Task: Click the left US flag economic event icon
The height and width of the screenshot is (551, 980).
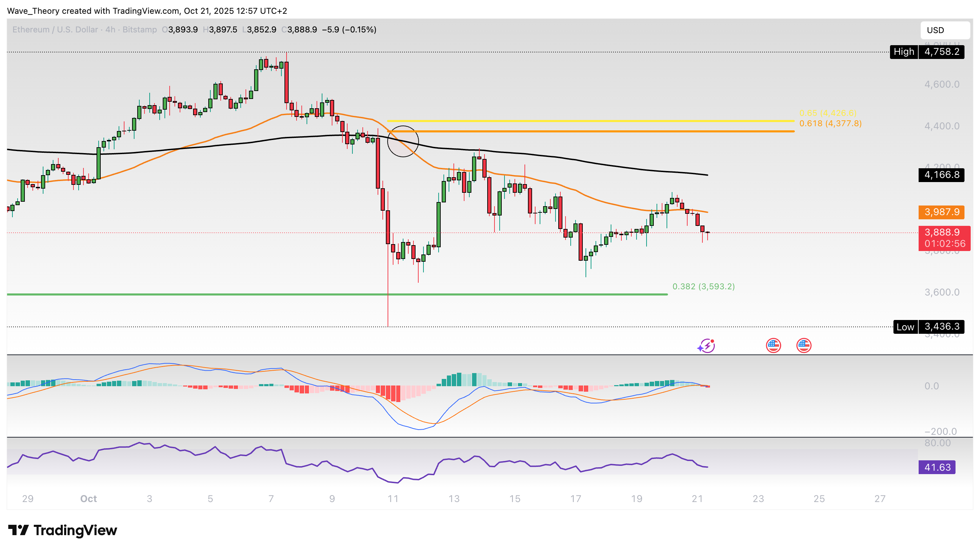Action: (x=773, y=345)
